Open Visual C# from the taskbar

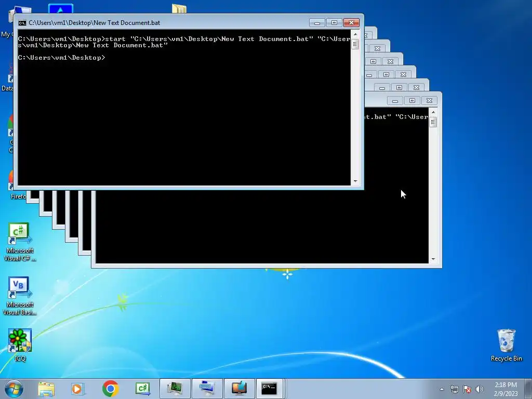(142, 389)
